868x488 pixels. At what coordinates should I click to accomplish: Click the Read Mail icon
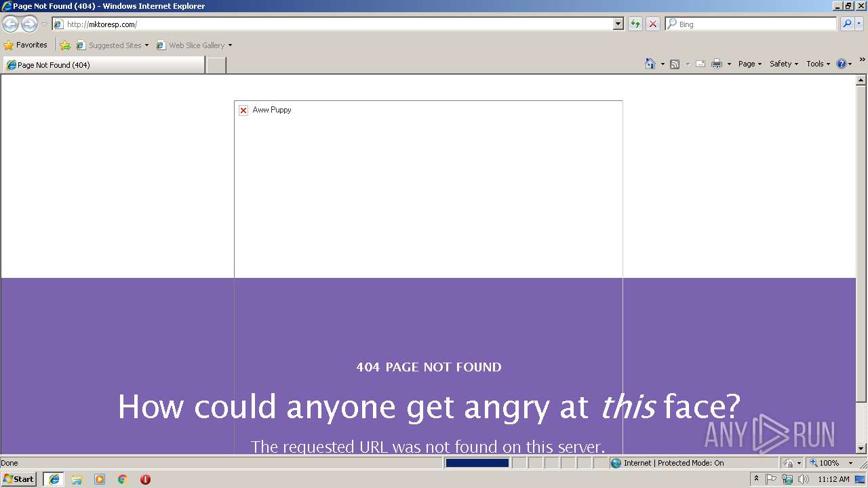click(701, 64)
